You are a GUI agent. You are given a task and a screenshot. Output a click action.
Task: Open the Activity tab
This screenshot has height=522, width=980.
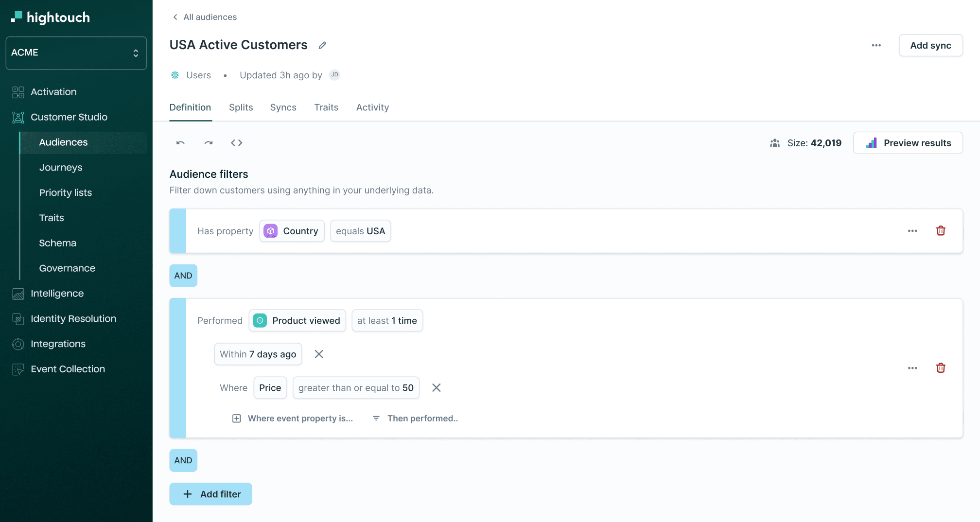372,107
